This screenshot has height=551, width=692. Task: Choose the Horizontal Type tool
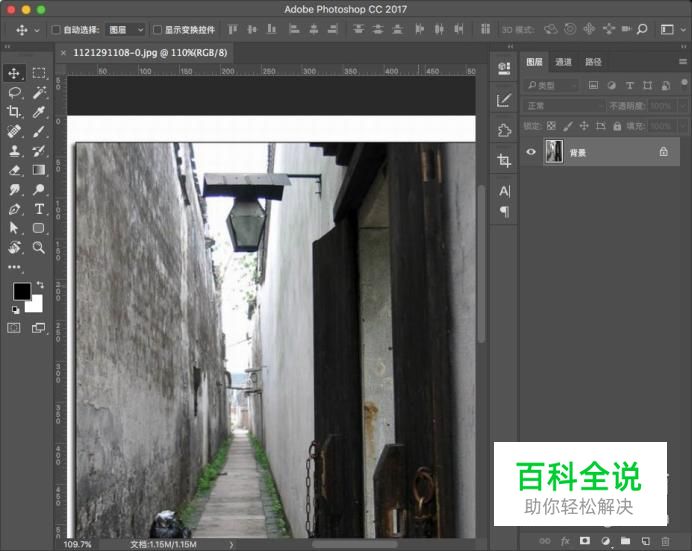tap(39, 209)
